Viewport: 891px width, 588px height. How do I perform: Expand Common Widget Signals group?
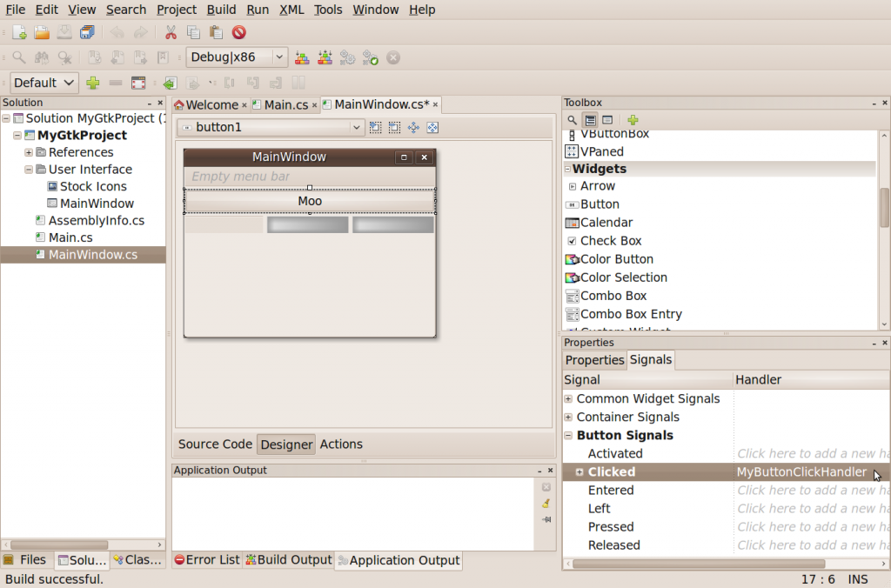tap(568, 399)
